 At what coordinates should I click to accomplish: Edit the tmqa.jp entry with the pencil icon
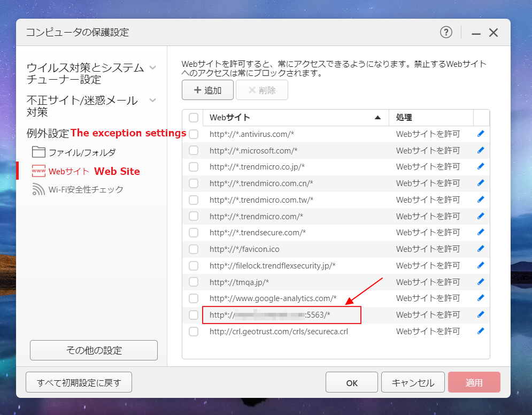coord(480,282)
